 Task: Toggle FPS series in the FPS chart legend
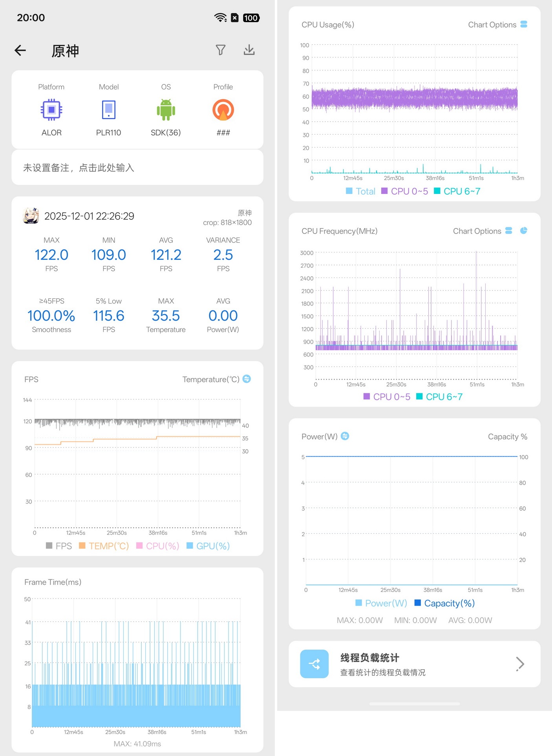(x=59, y=546)
